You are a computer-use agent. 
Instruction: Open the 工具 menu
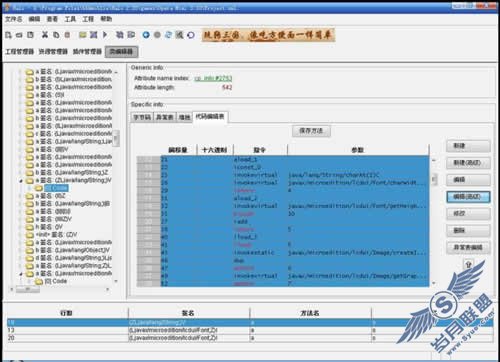[70, 19]
